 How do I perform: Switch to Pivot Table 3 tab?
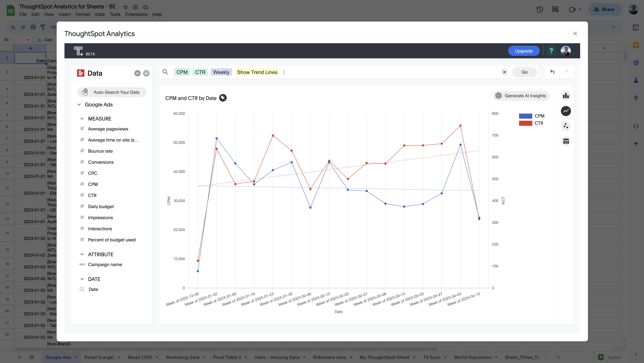227,357
